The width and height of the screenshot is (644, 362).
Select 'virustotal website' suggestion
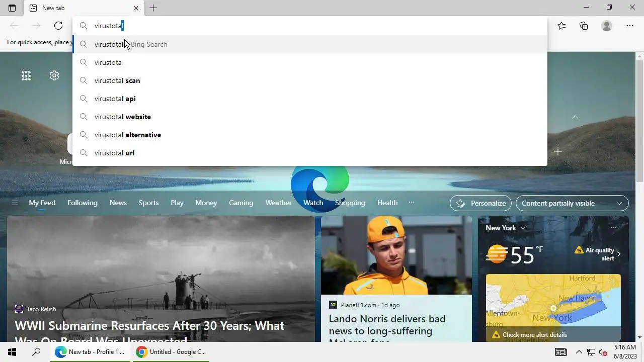[309, 117]
